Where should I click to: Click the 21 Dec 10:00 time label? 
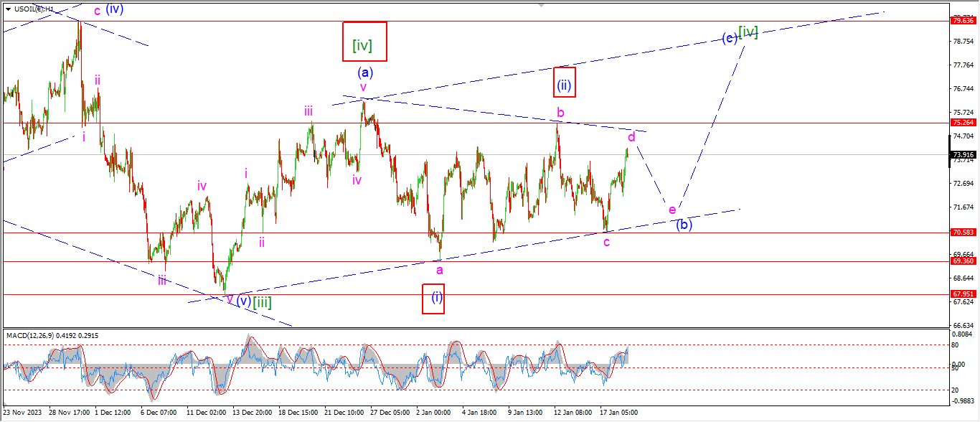pyautogui.click(x=344, y=413)
